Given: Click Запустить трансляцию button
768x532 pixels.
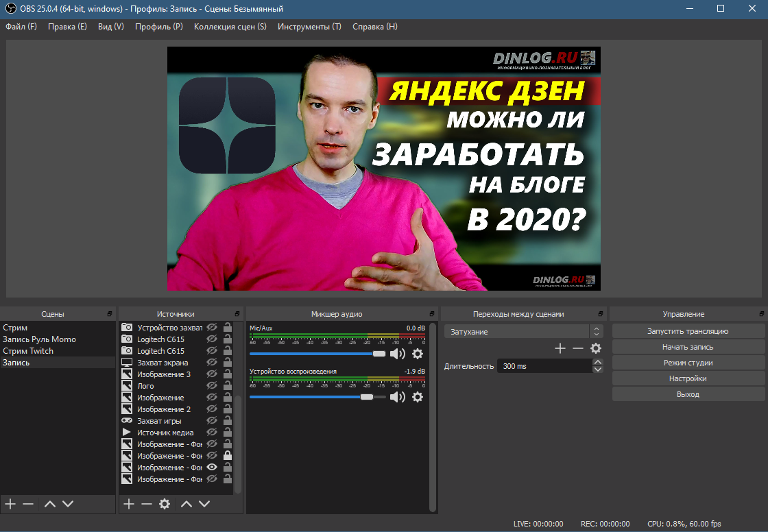Looking at the screenshot, I should [688, 331].
